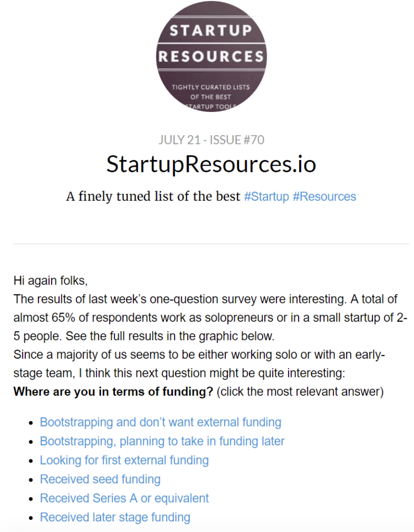Open the #Resources hashtag link
This screenshot has height=532, width=414.
pos(324,197)
